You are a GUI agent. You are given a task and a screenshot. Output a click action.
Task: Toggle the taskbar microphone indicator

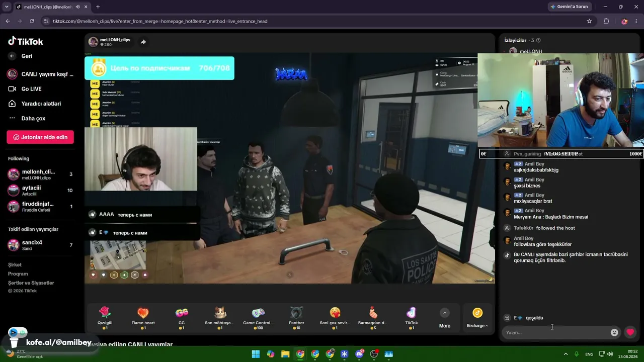[x=577, y=354]
